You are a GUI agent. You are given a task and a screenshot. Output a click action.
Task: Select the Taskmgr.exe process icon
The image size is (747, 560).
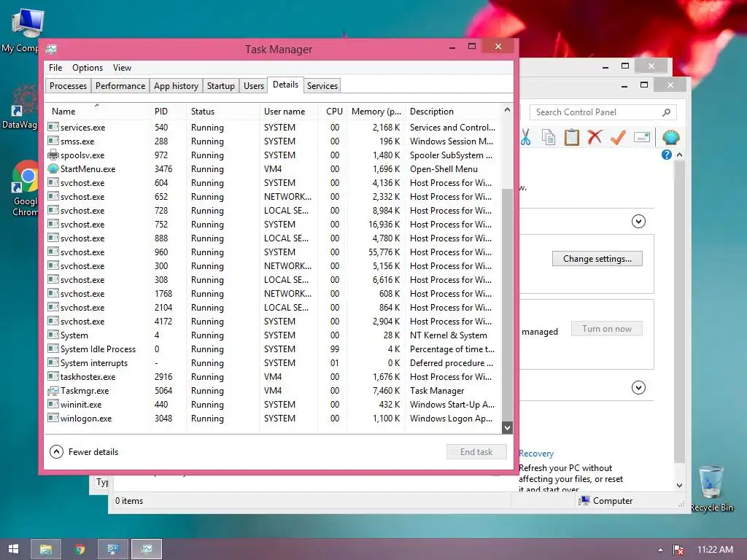53,391
